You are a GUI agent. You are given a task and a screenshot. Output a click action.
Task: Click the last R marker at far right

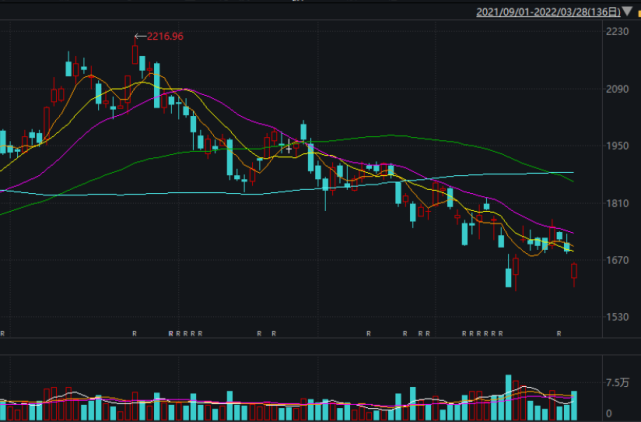(x=559, y=334)
